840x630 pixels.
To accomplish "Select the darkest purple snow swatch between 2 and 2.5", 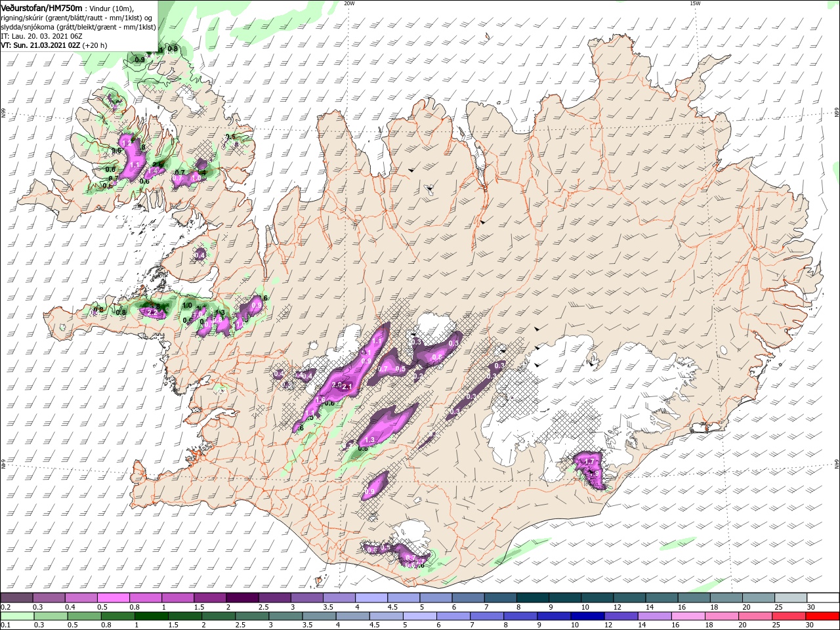I will coord(241,598).
